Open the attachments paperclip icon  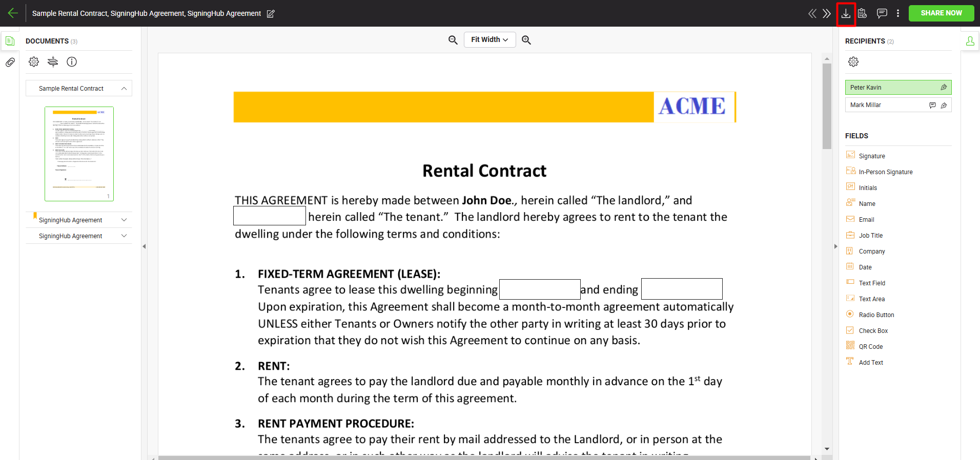[10, 62]
